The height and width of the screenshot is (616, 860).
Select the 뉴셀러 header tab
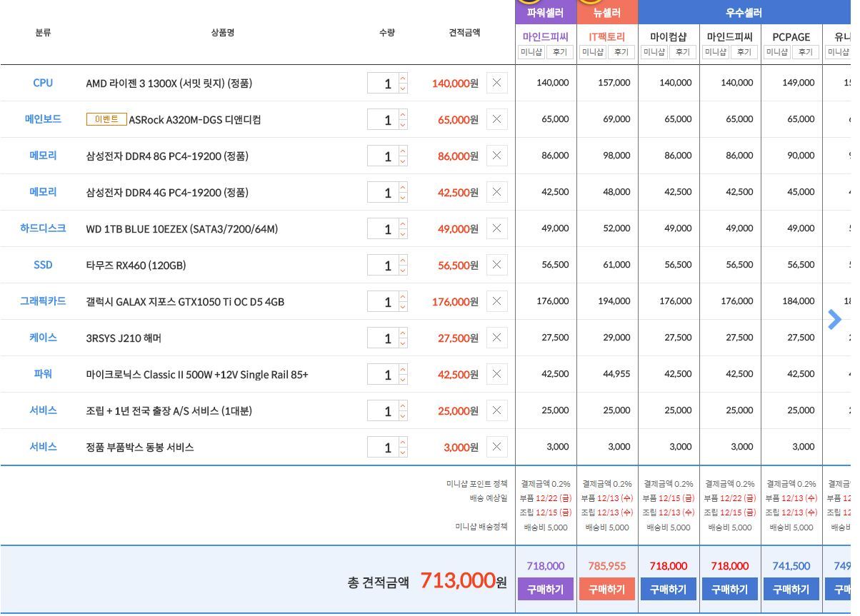tap(607, 12)
